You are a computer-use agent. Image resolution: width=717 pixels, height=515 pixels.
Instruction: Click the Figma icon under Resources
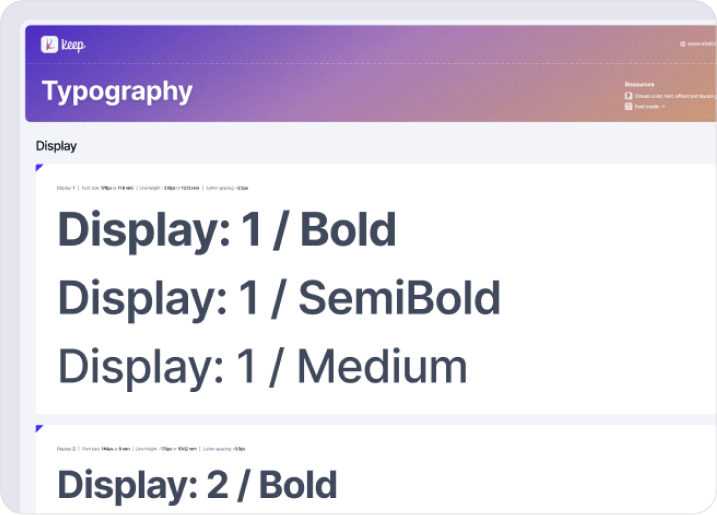point(628,96)
